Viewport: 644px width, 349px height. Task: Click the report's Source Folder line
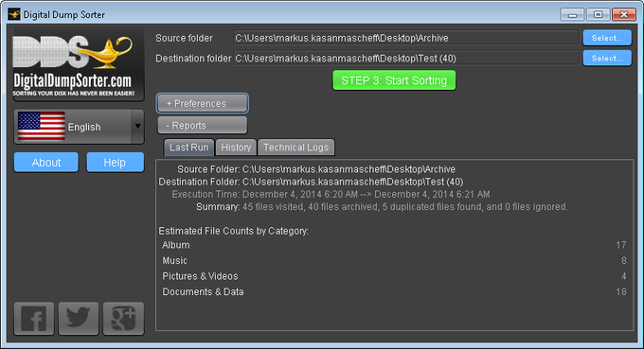tap(316, 169)
